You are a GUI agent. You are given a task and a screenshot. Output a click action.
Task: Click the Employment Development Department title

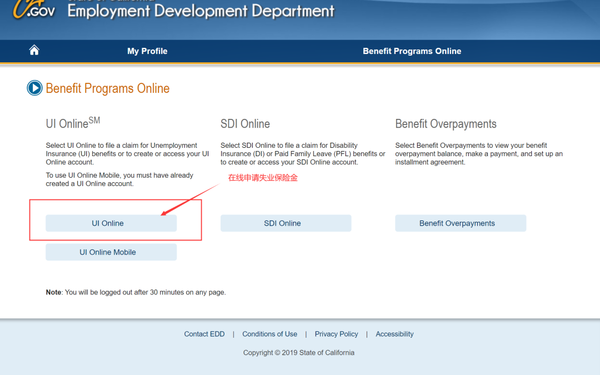201,11
